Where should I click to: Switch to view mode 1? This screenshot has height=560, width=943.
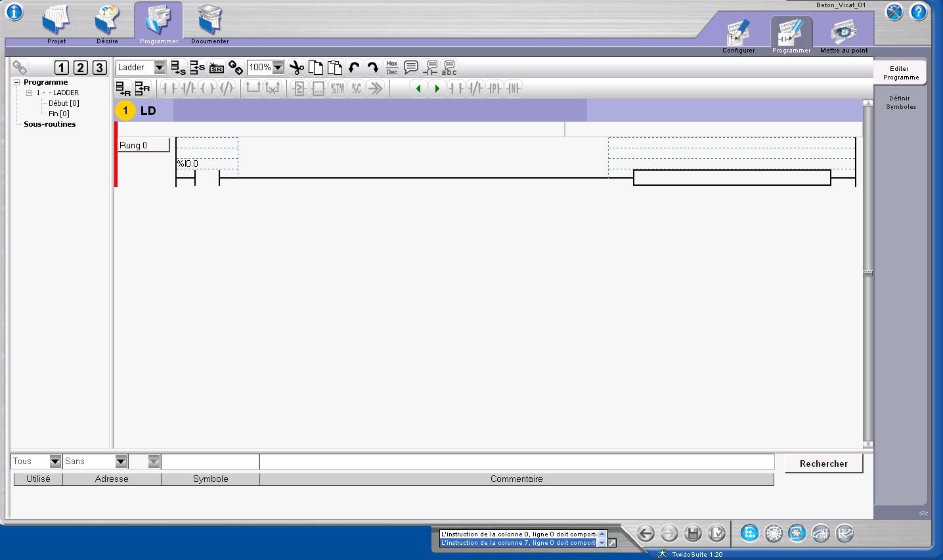point(62,68)
